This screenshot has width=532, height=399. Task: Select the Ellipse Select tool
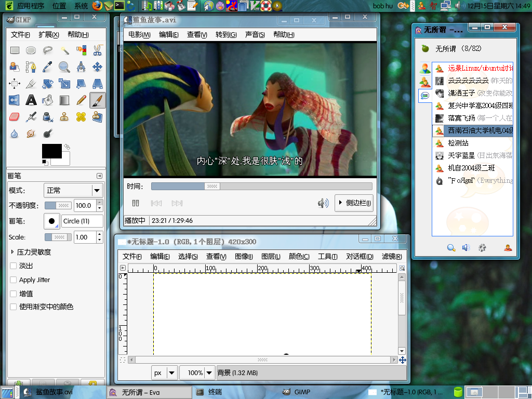coord(31,50)
